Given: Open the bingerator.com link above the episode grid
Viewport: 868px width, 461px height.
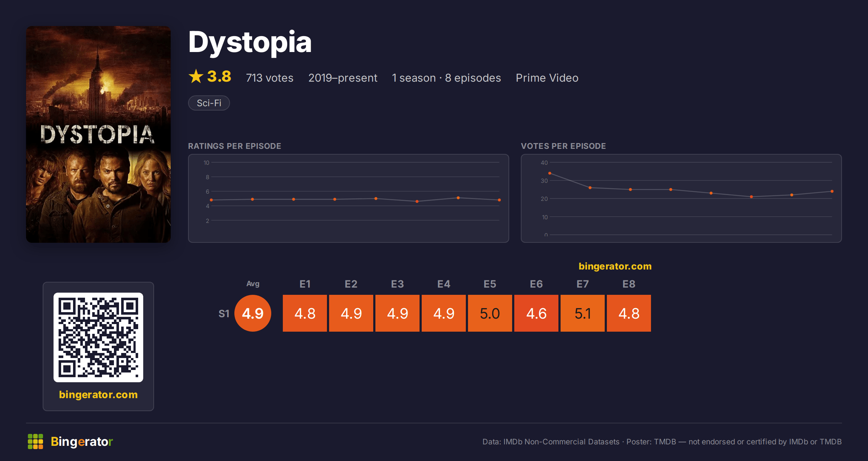Looking at the screenshot, I should 615,266.
